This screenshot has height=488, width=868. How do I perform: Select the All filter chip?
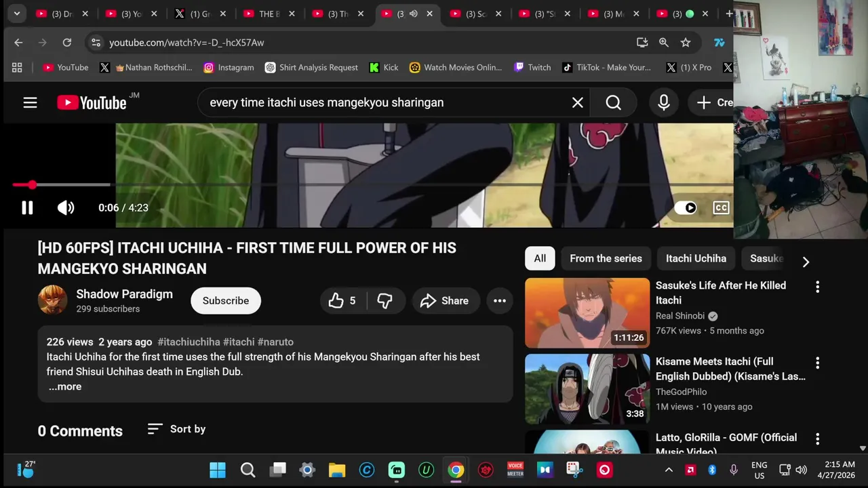[x=540, y=258]
